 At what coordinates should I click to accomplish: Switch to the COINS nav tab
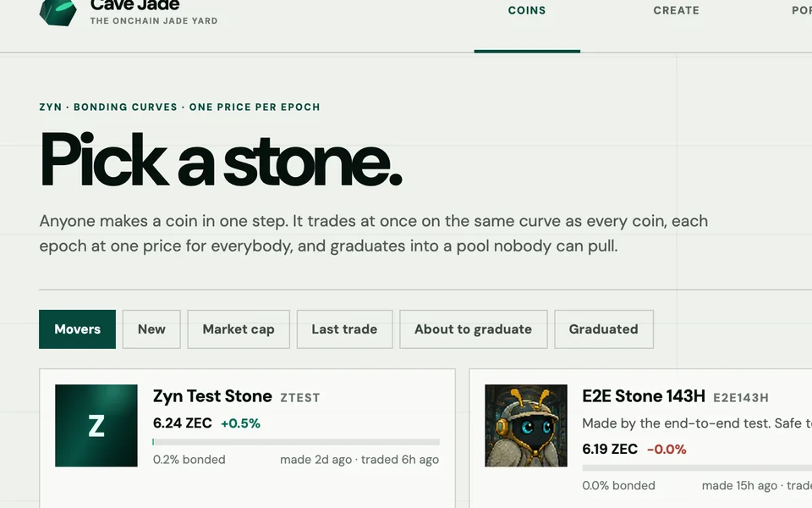(x=527, y=10)
